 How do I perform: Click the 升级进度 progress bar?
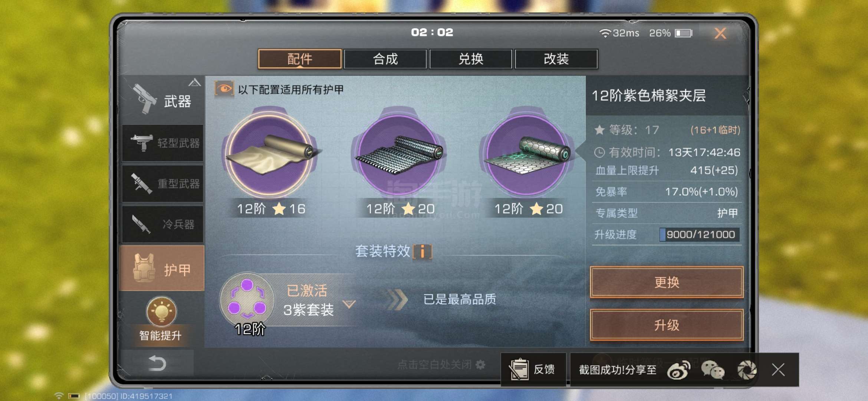point(700,235)
